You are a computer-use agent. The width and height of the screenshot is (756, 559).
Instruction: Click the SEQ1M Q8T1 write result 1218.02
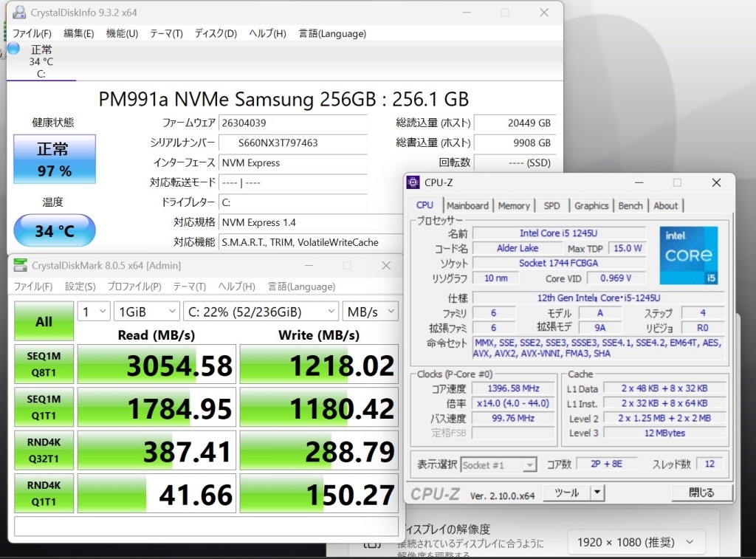tap(319, 364)
